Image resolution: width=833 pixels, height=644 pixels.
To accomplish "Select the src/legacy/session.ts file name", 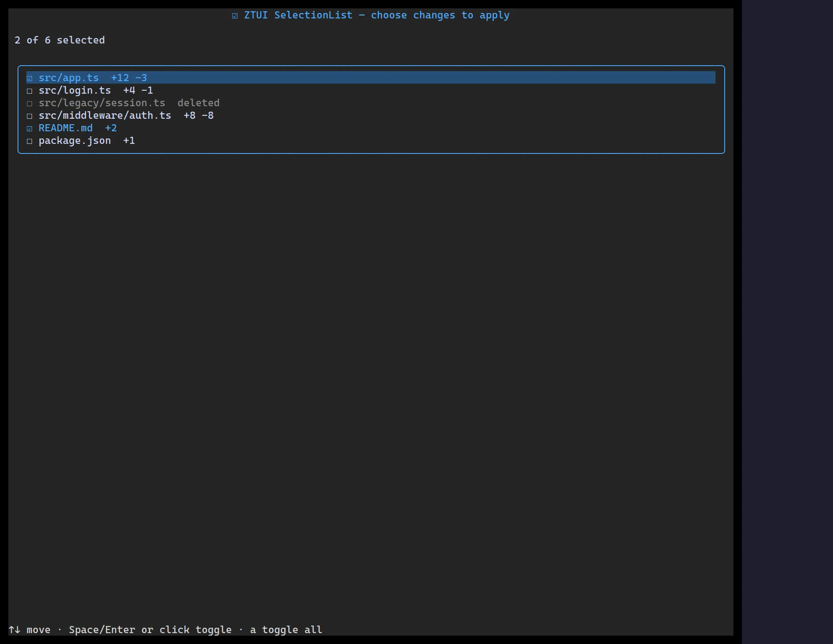I will tap(102, 103).
